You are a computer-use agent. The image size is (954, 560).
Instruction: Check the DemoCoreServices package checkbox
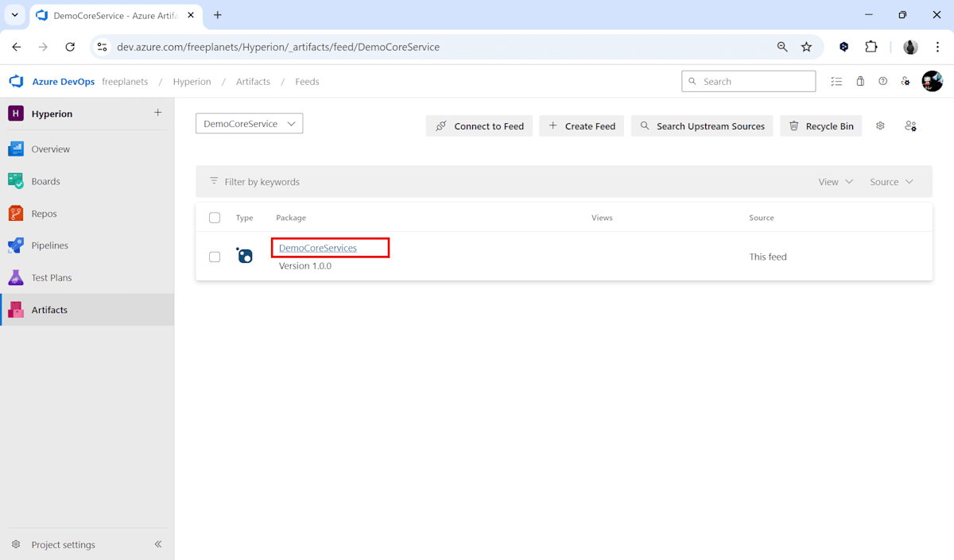215,257
